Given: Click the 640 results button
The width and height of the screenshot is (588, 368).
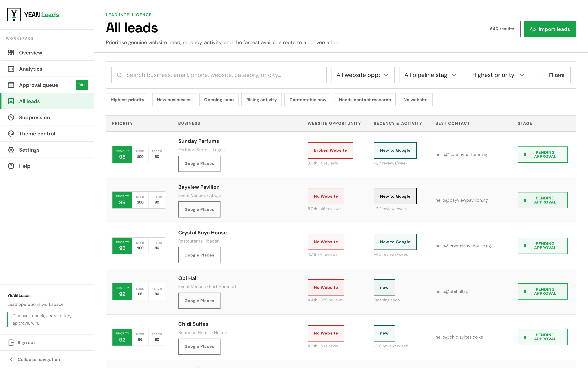Looking at the screenshot, I should tap(502, 29).
